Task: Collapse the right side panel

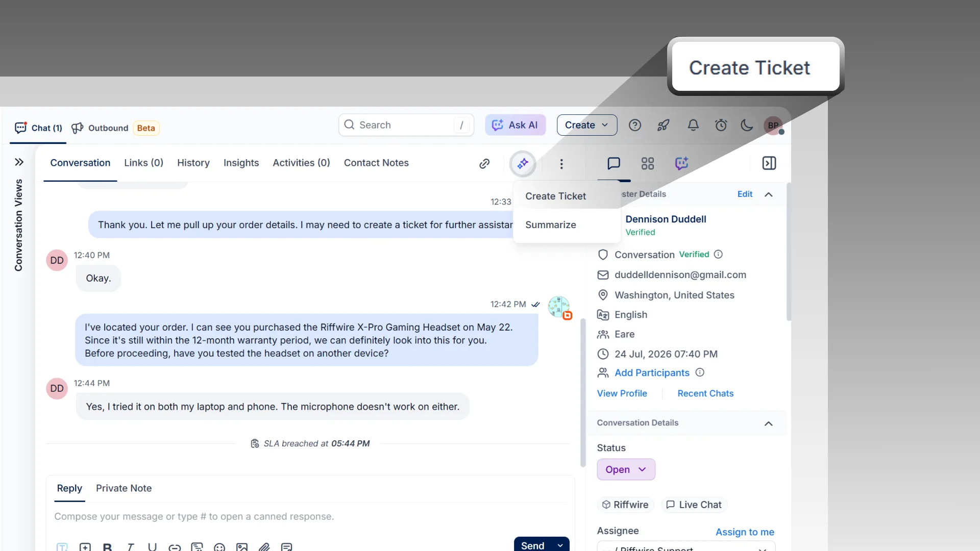Action: point(769,163)
